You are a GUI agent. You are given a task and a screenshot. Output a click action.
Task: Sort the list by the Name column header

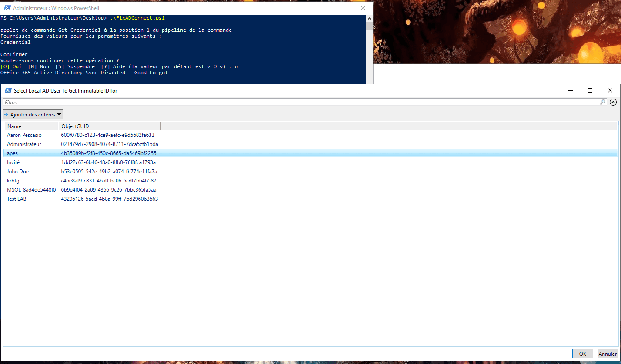coord(30,126)
